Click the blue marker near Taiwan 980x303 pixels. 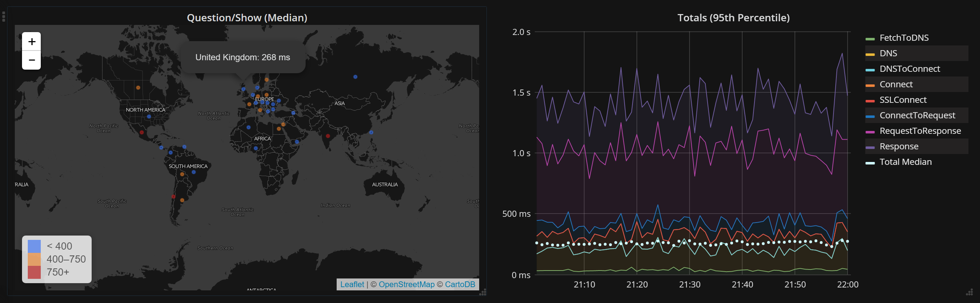tap(371, 132)
